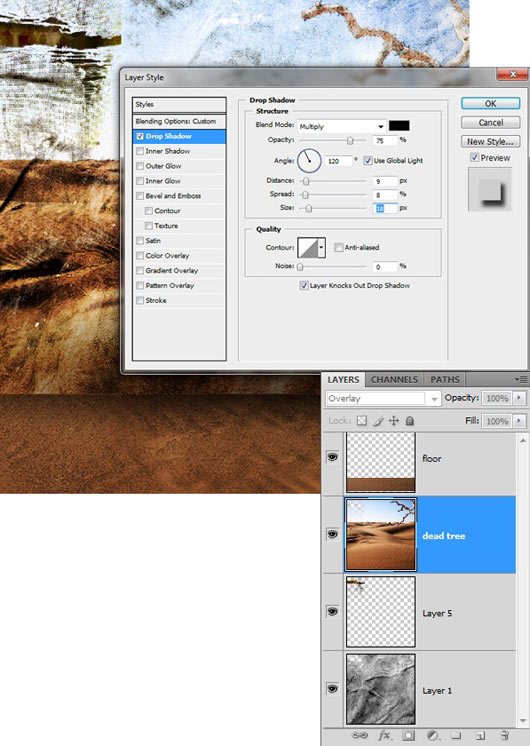Open the Blend Mode Multiply dropdown
Image resolution: width=530 pixels, height=746 pixels.
pos(341,126)
